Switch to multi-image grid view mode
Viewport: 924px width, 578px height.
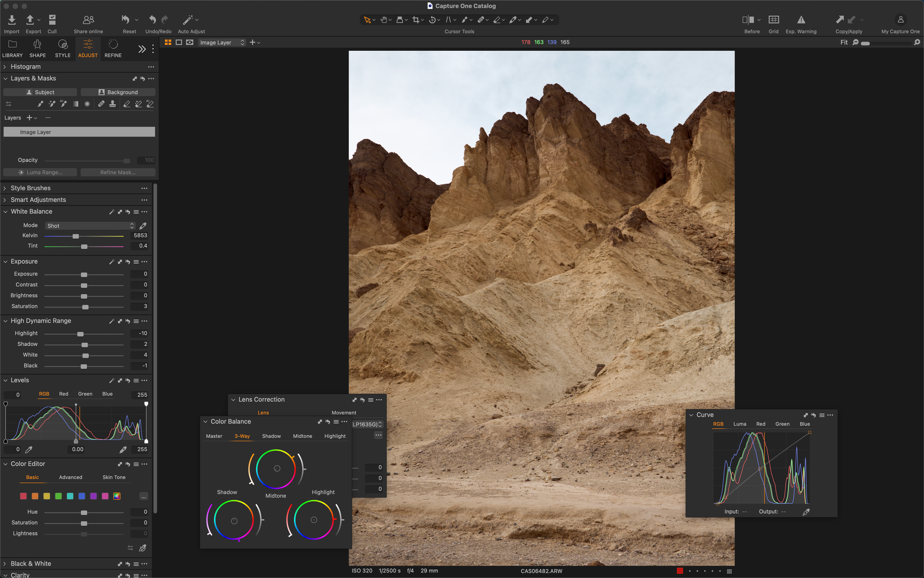(x=168, y=42)
